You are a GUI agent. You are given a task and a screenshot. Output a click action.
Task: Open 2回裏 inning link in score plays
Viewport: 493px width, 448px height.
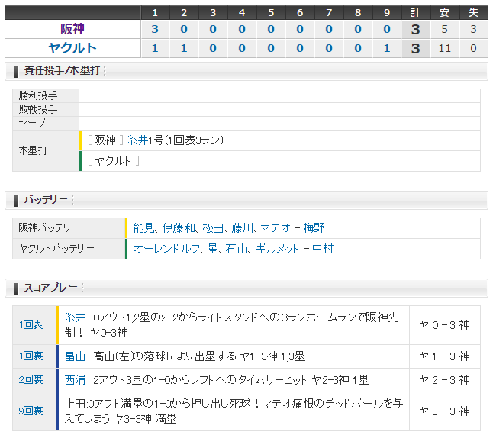(x=31, y=380)
